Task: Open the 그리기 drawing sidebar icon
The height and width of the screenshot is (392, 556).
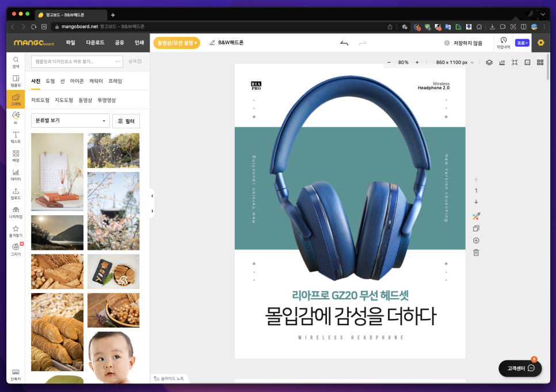Action: tap(16, 249)
